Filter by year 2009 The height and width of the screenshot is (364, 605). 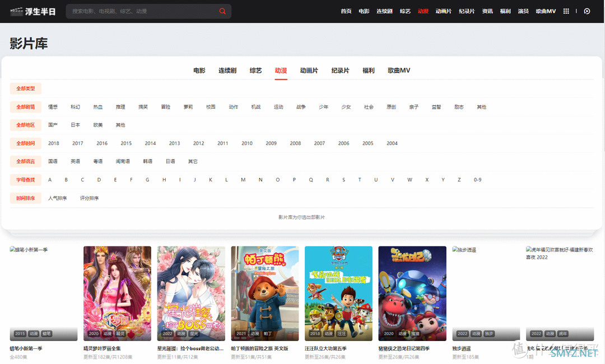point(271,143)
